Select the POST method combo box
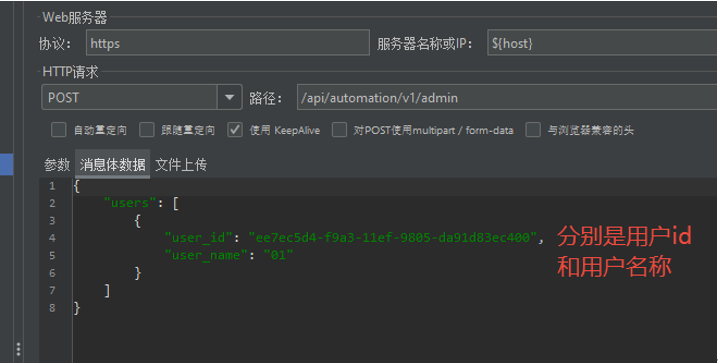718x363 pixels. [x=141, y=97]
